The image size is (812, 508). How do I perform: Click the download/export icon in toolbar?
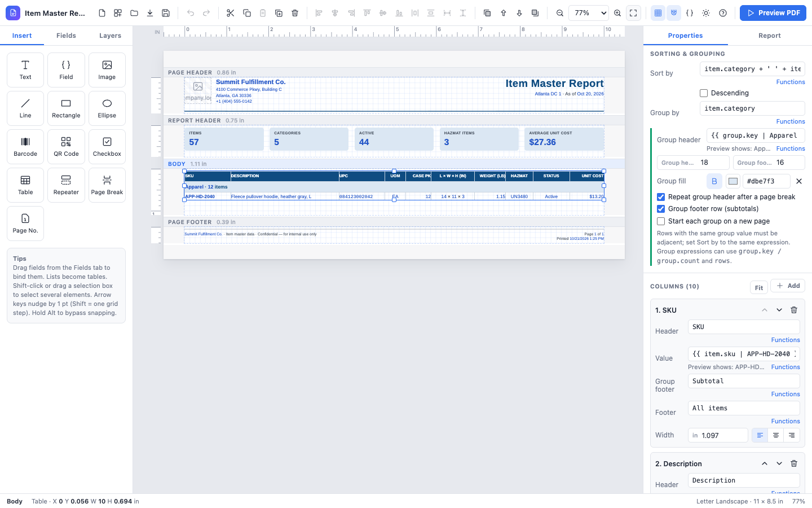point(150,13)
